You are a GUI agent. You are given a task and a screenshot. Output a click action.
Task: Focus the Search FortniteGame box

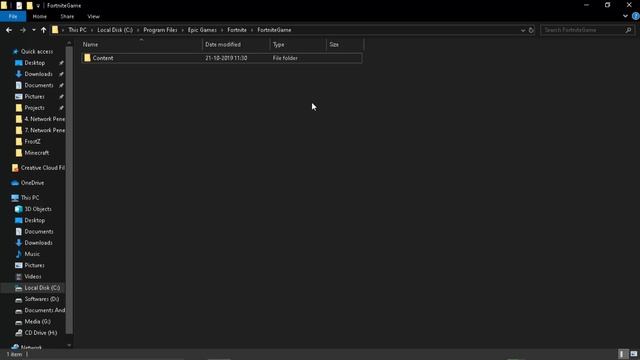(x=584, y=30)
